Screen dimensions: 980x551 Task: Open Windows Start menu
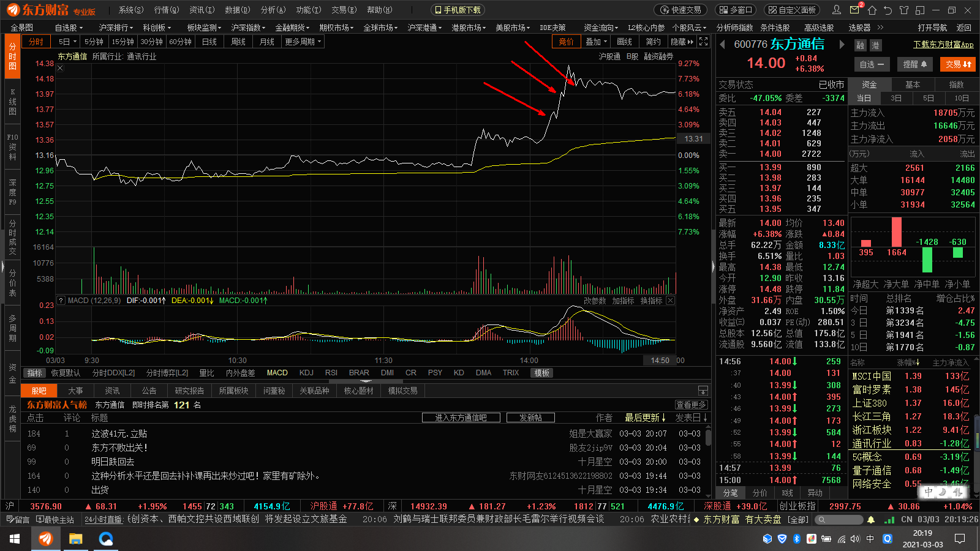pyautogui.click(x=15, y=539)
